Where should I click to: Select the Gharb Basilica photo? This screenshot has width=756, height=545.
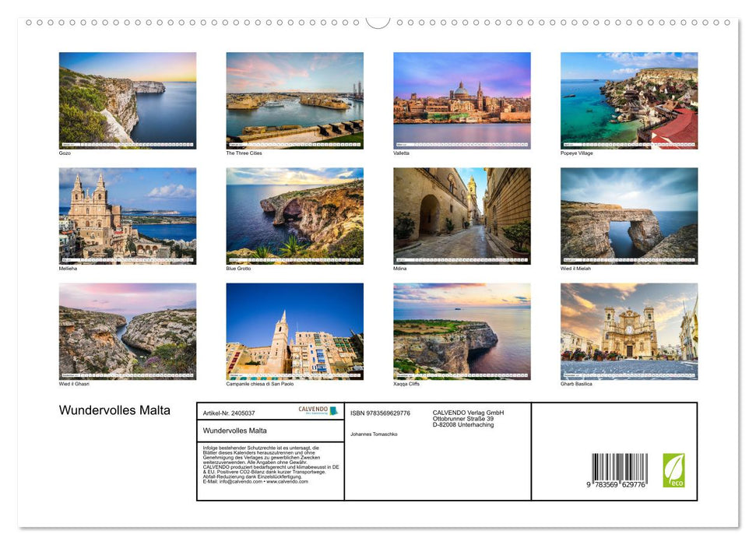pos(629,332)
